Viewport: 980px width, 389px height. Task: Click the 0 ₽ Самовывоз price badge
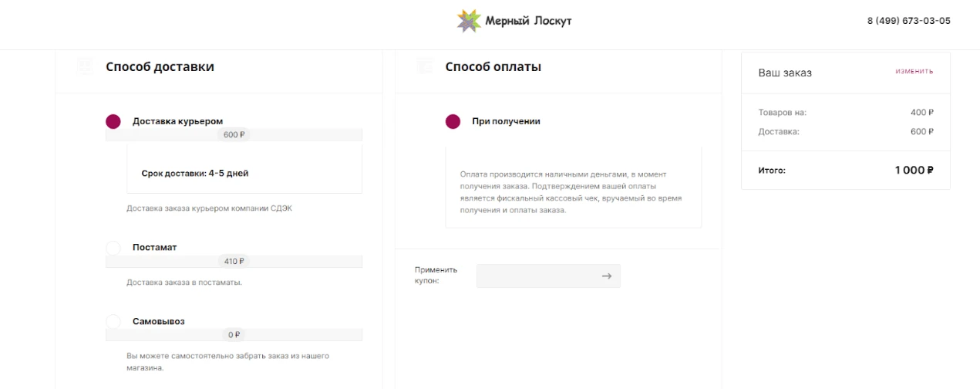[234, 335]
